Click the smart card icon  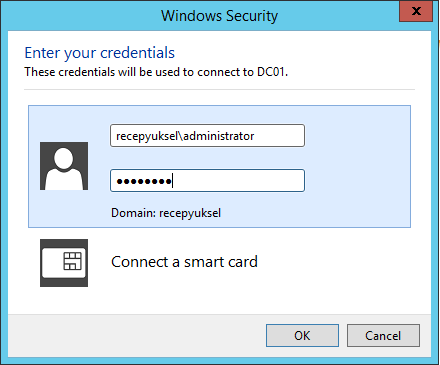click(x=64, y=263)
